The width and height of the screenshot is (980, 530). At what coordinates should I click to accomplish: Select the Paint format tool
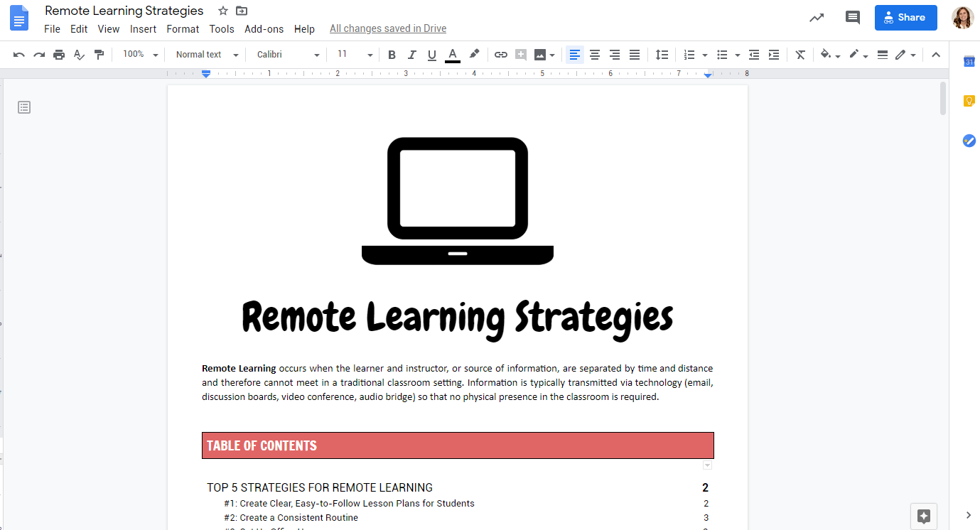click(99, 55)
